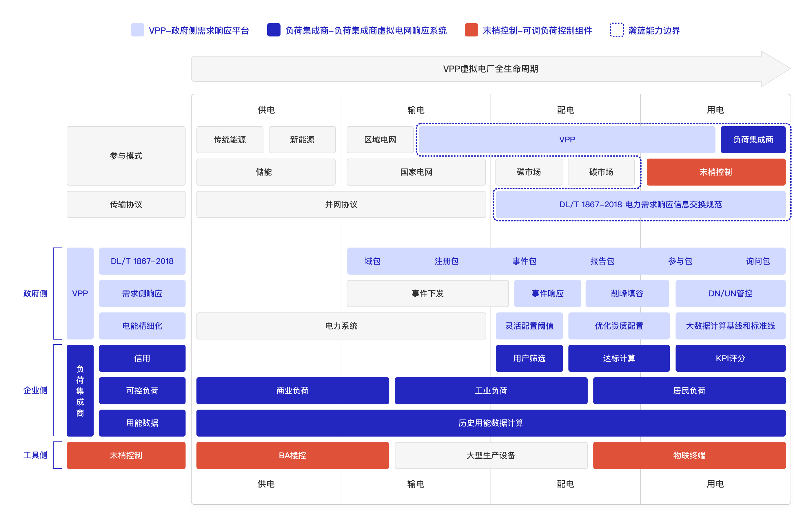Click the dotted 瀚蓝能力边界 legend icon
Screen dimensions: 812x528
click(x=616, y=30)
